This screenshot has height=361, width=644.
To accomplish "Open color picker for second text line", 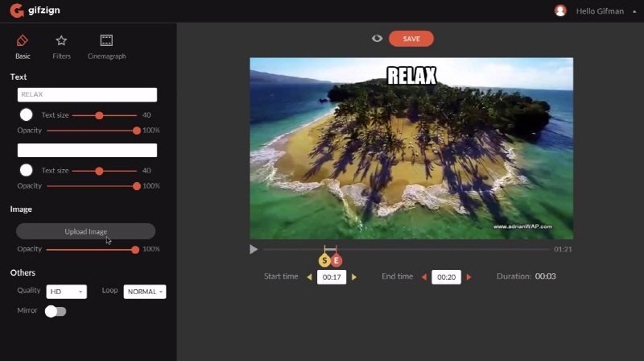I will (27, 170).
